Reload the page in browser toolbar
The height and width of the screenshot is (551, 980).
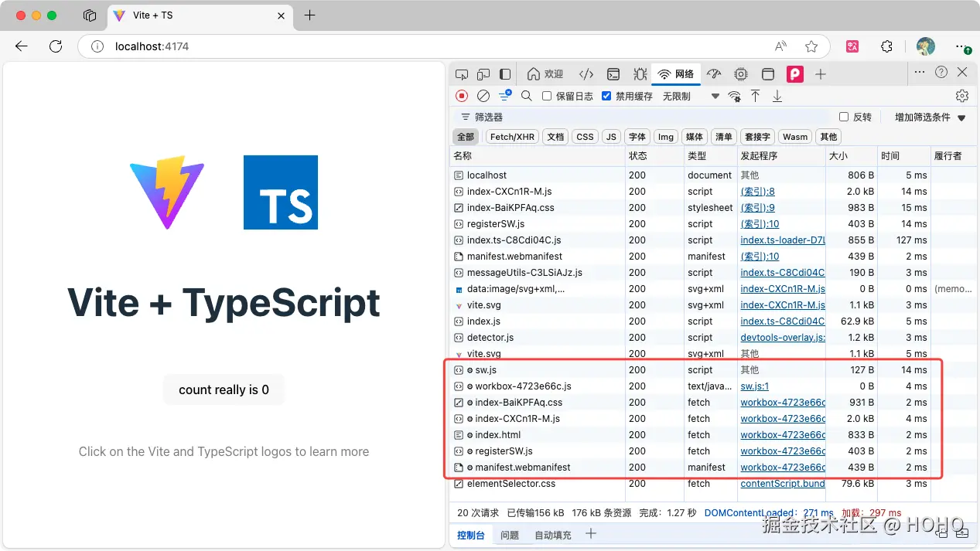[x=56, y=46]
